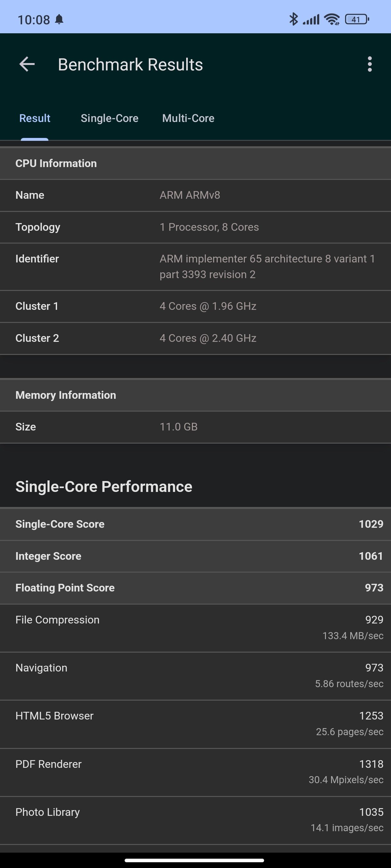The width and height of the screenshot is (391, 868).
Task: Tap the cellular signal strength icon
Action: click(311, 20)
